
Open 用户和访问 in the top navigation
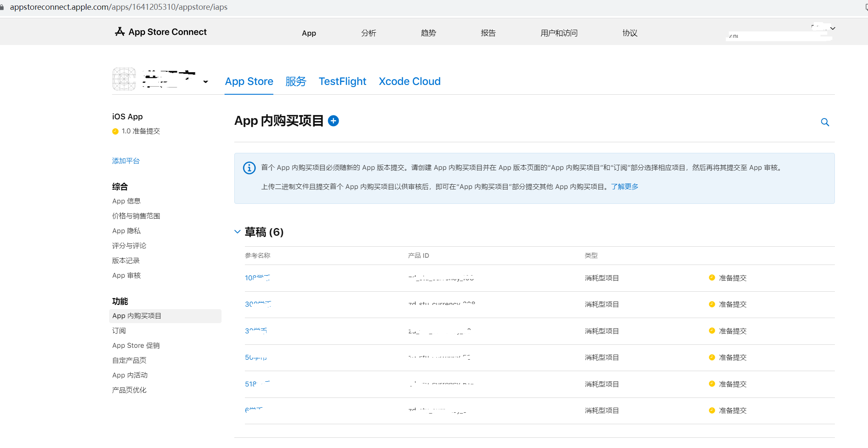pos(559,33)
